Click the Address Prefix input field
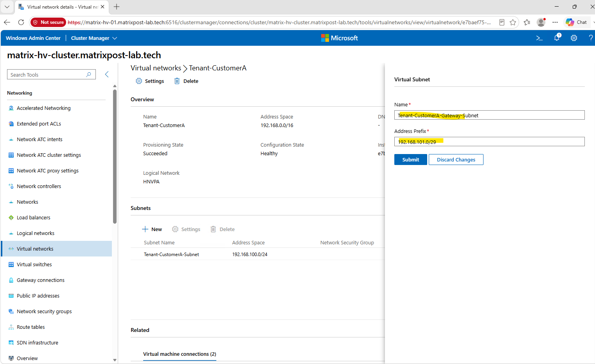The width and height of the screenshot is (595, 364). tap(489, 142)
